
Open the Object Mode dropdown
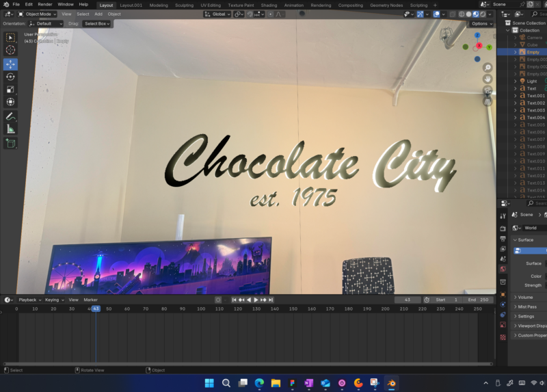point(37,14)
